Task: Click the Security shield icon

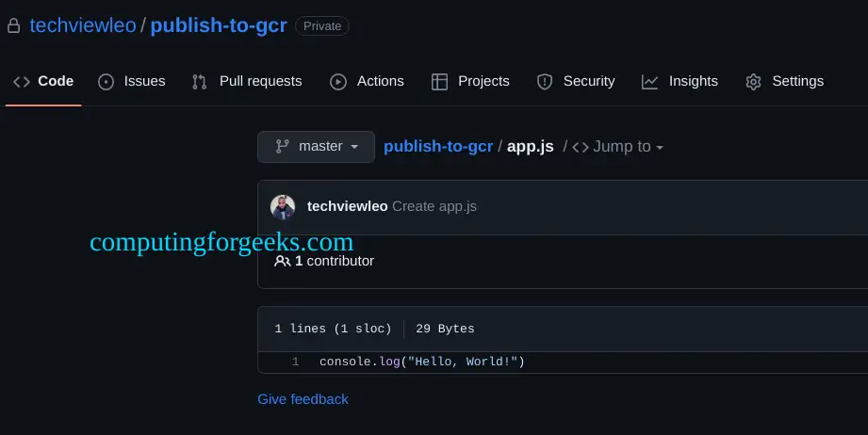Action: click(545, 82)
